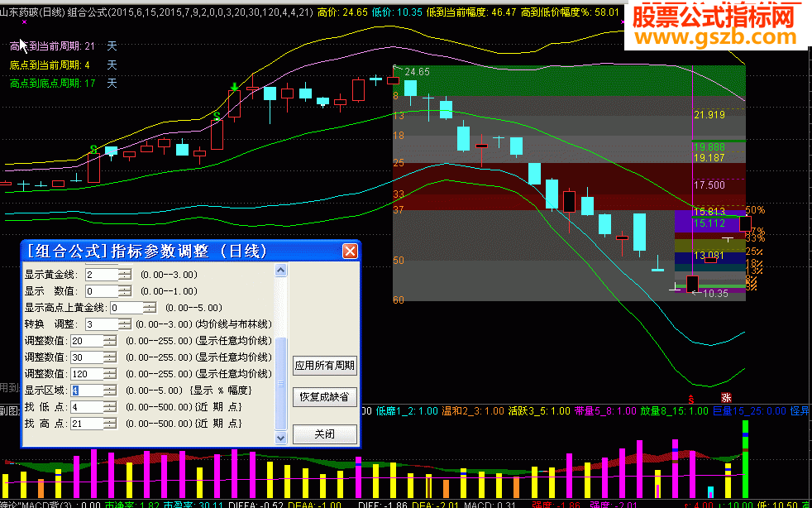Click the 带量5_8: 1.00 indicator label

click(x=605, y=411)
